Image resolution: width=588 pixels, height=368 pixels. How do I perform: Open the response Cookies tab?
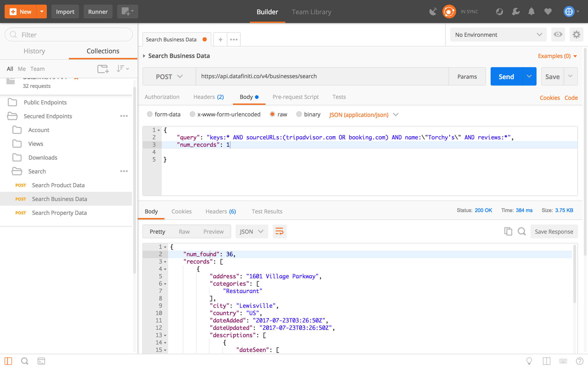[181, 211]
